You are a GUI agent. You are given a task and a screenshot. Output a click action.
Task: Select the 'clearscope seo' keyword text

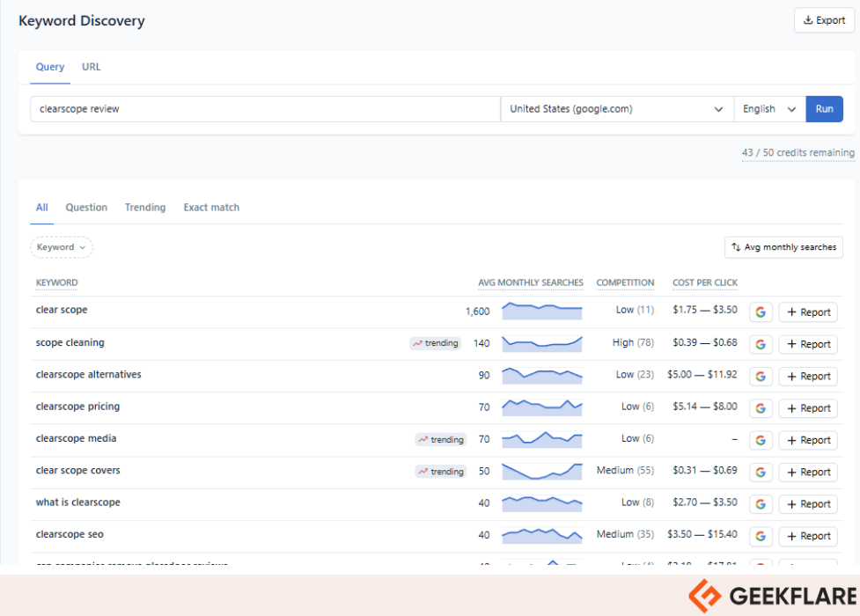click(70, 534)
